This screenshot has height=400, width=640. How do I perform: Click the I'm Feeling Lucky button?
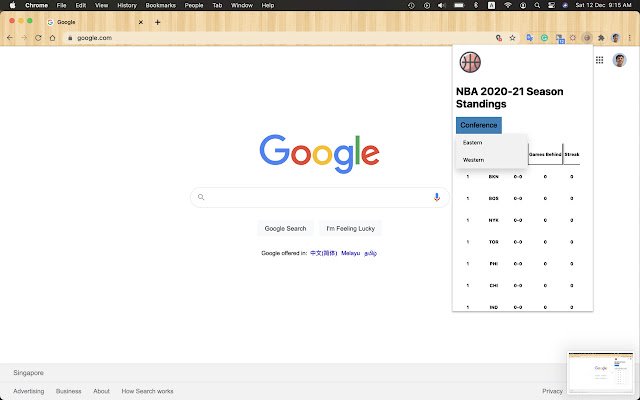click(x=350, y=229)
